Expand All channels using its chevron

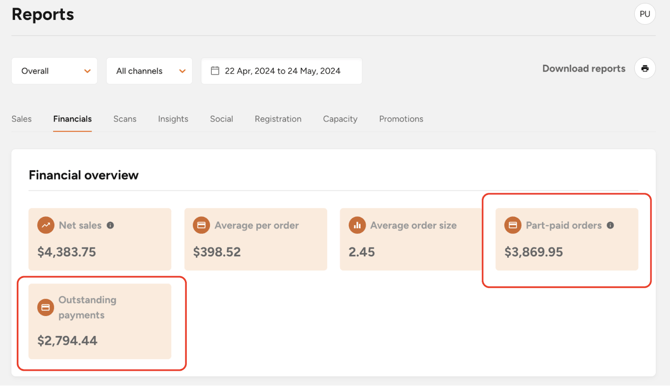pos(182,71)
